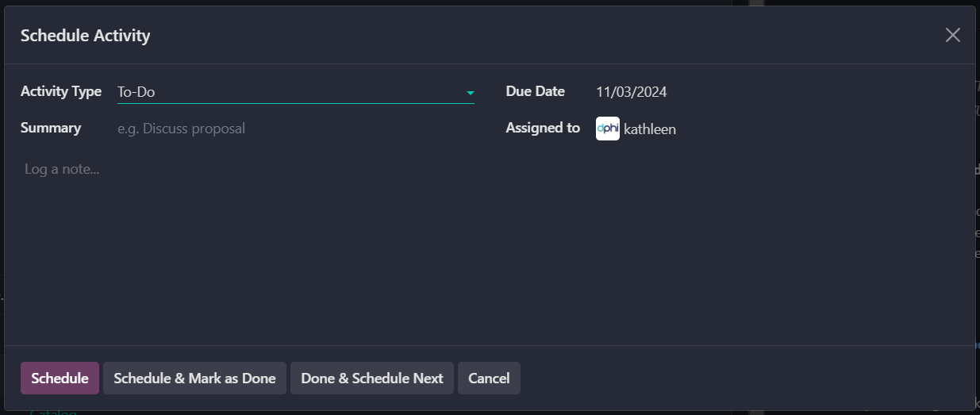The image size is (980, 415).
Task: Select Done & Schedule Next
Action: (372, 378)
